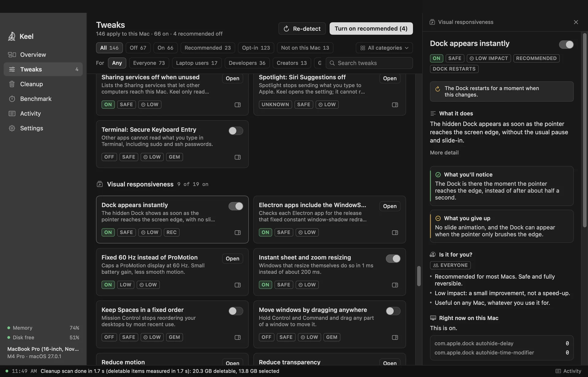Click the detail panel scrollbar
588x377 pixels.
[x=585, y=130]
